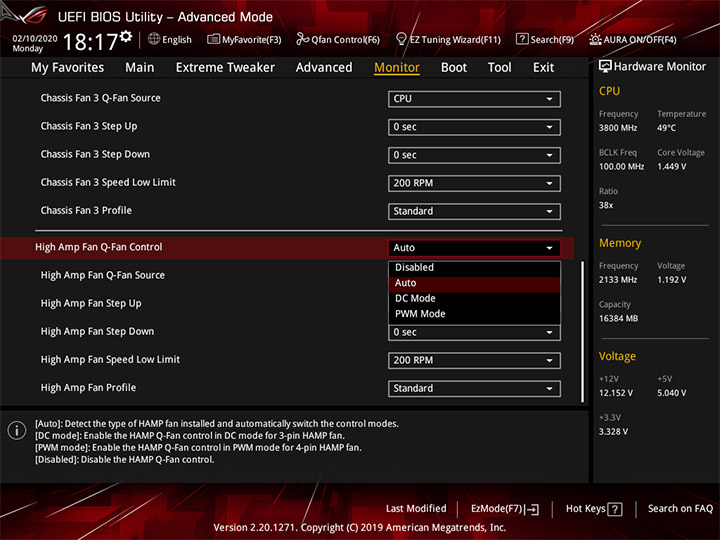The image size is (720, 540).
Task: Select High Amp Fan Speed Low Limit label
Action: click(x=110, y=360)
